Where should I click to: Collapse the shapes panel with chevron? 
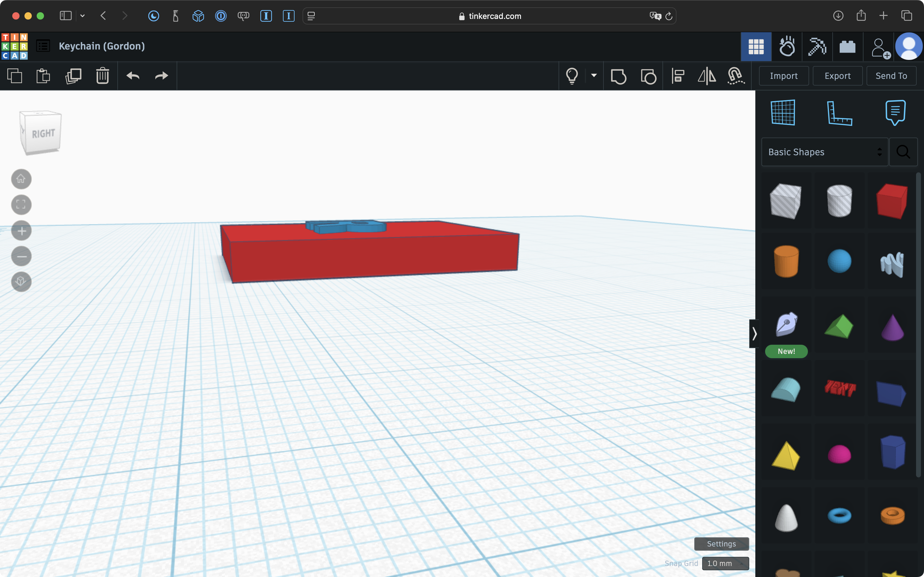(x=754, y=334)
